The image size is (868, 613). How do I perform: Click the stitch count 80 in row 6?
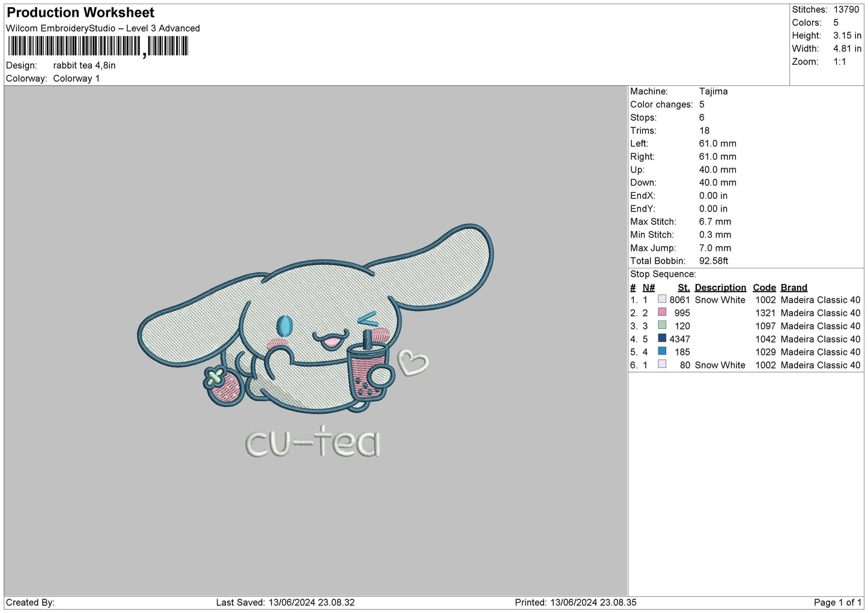685,365
